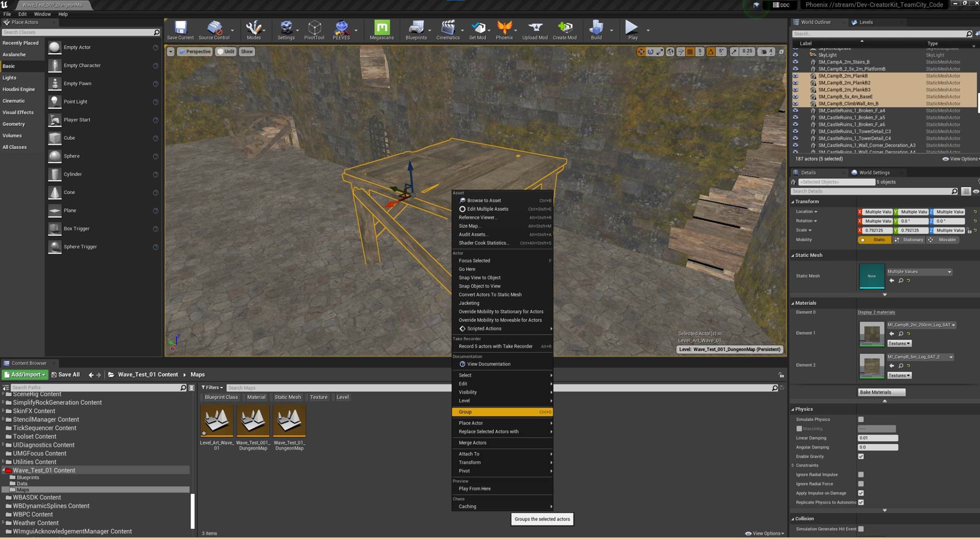Choose Merge Actors in context menu
Screen dimensions: 980x539
[x=473, y=443]
